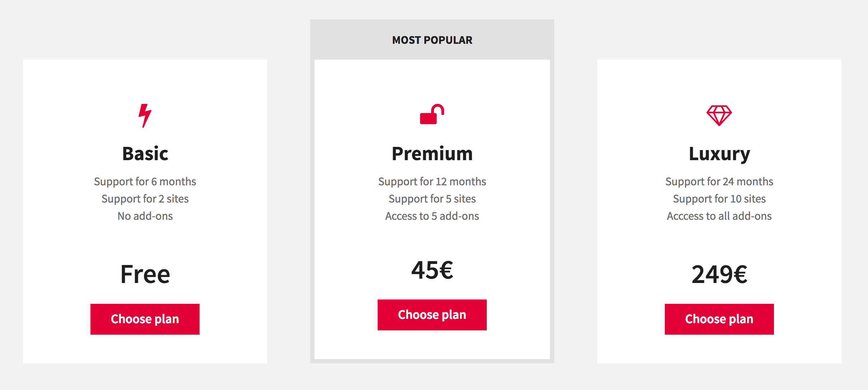Click 'Support for 12 months' feature text
This screenshot has width=868, height=390.
[x=432, y=181]
